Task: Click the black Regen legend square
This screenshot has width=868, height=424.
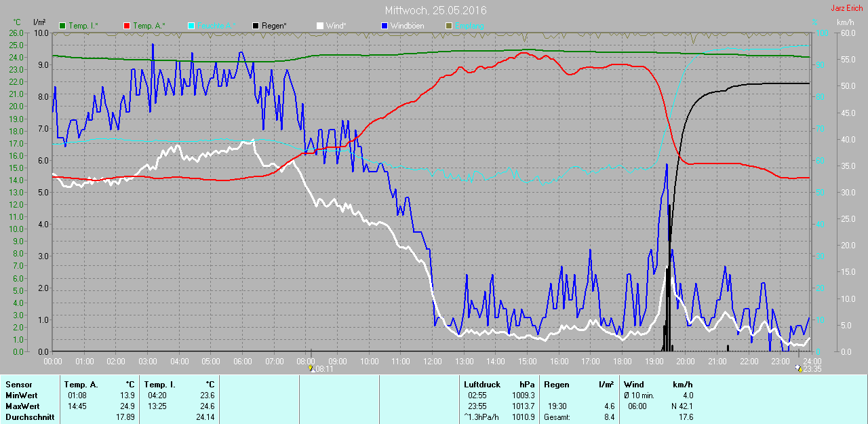Action: [x=255, y=26]
